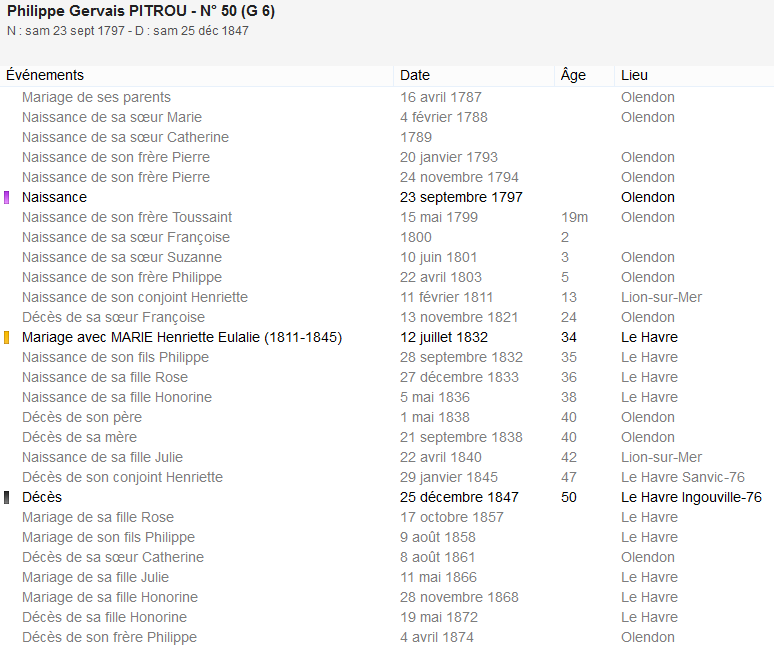Select Naissance de sa fille Julie

coord(387,458)
